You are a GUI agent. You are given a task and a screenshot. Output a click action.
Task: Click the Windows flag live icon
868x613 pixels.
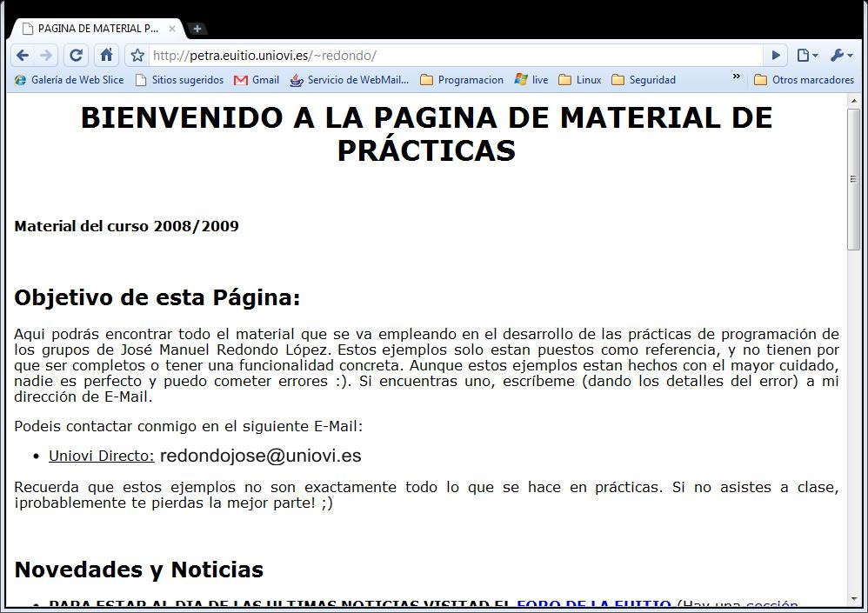pos(520,80)
